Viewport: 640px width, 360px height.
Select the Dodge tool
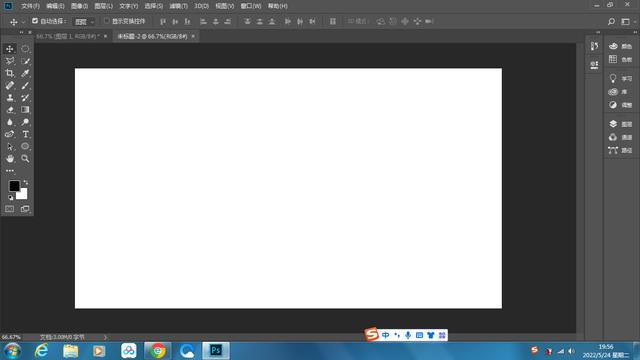coord(25,122)
